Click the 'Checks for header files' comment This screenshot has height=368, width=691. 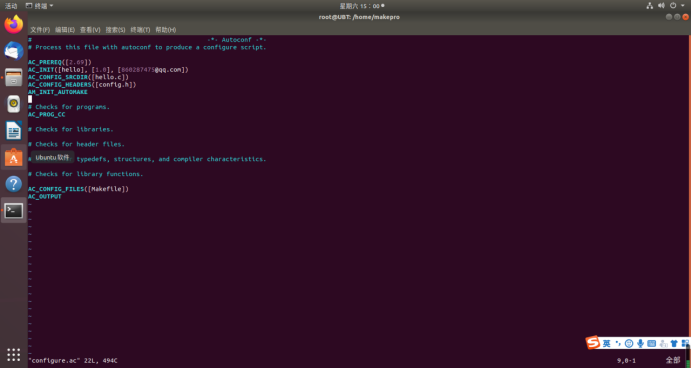(76, 144)
